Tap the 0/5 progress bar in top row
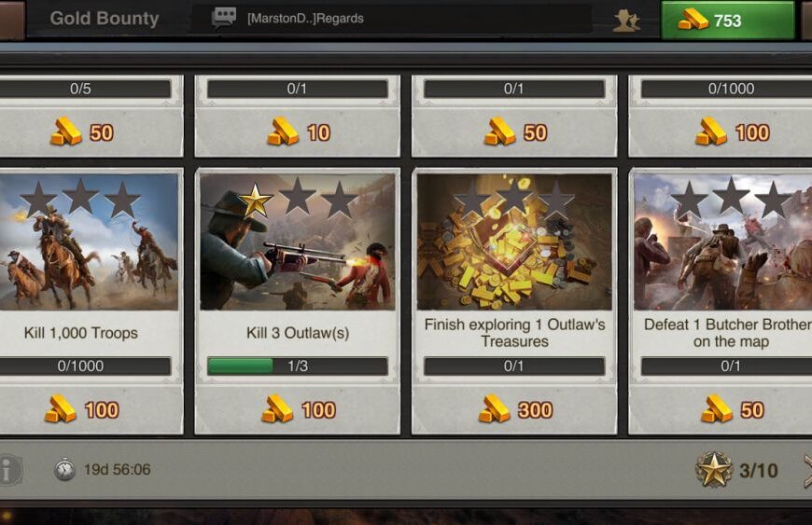 click(83, 89)
